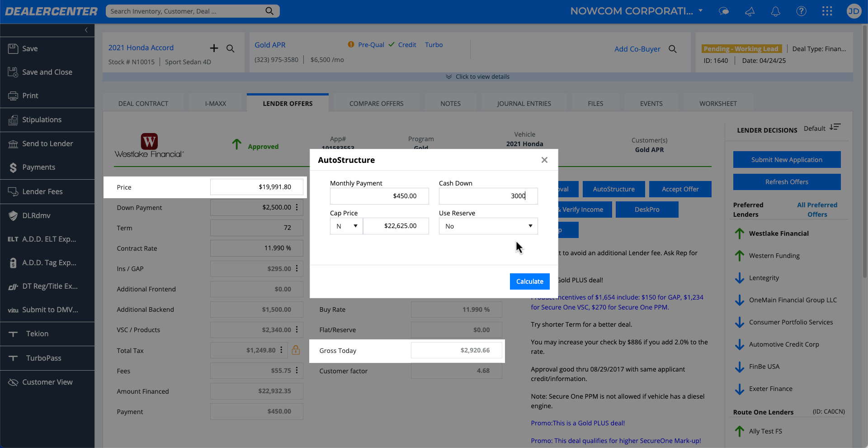Switch to the Compare Offers tab

click(x=377, y=104)
